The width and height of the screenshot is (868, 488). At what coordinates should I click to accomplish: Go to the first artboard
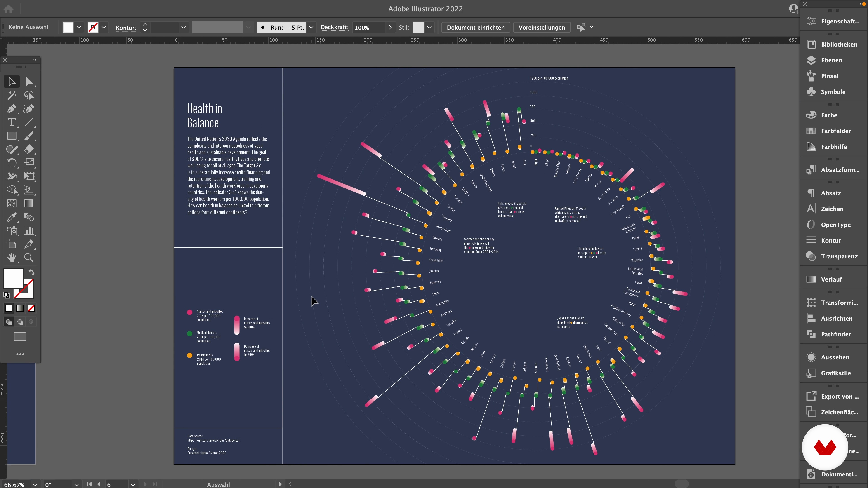tap(89, 484)
